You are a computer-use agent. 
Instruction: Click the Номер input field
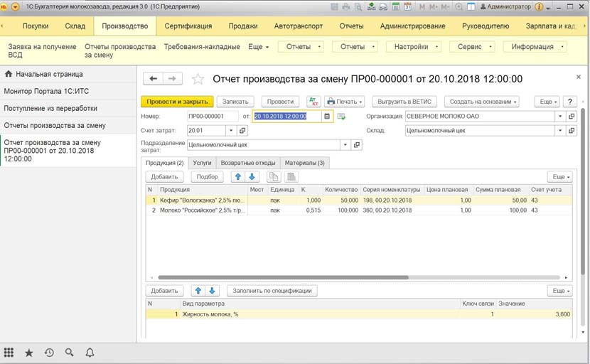tap(212, 117)
